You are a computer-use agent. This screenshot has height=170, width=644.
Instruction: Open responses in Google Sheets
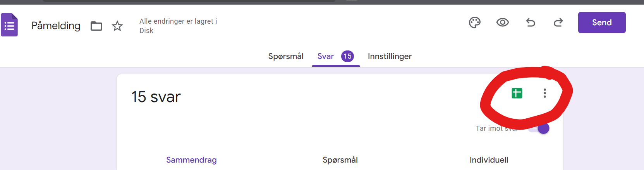[x=517, y=93]
